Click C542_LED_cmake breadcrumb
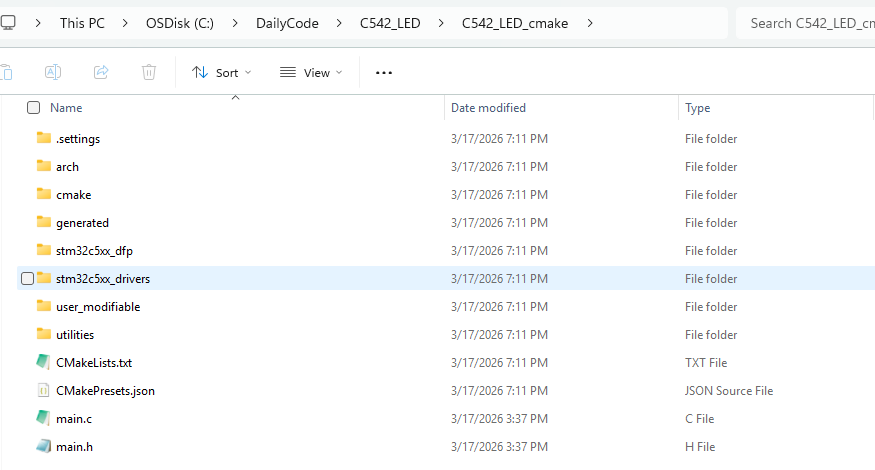This screenshot has width=875, height=470. (x=515, y=23)
